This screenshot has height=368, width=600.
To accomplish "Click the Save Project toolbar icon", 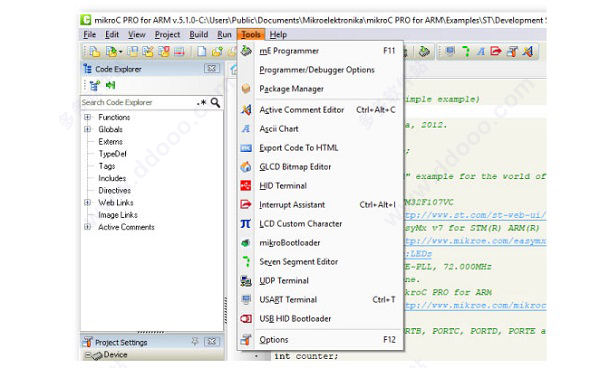I will (132, 51).
